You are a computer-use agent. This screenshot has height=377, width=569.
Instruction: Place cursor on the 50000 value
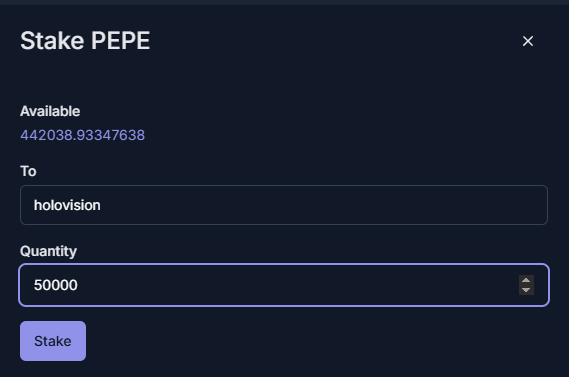click(56, 285)
